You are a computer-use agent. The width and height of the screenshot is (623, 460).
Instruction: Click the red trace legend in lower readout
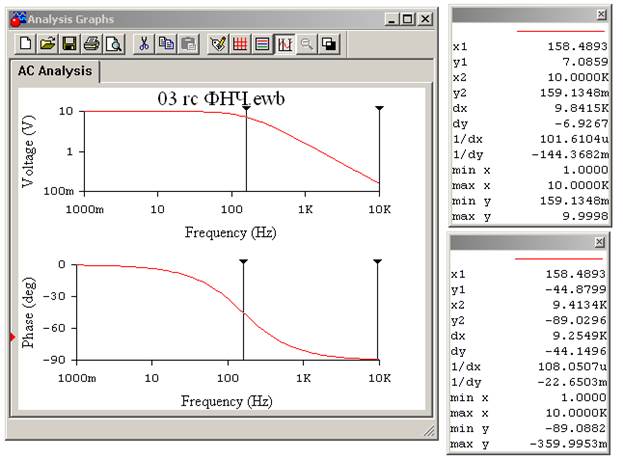[559, 259]
